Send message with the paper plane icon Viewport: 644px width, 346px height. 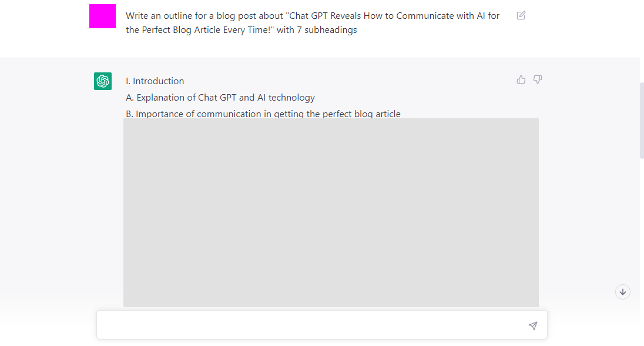click(532, 325)
